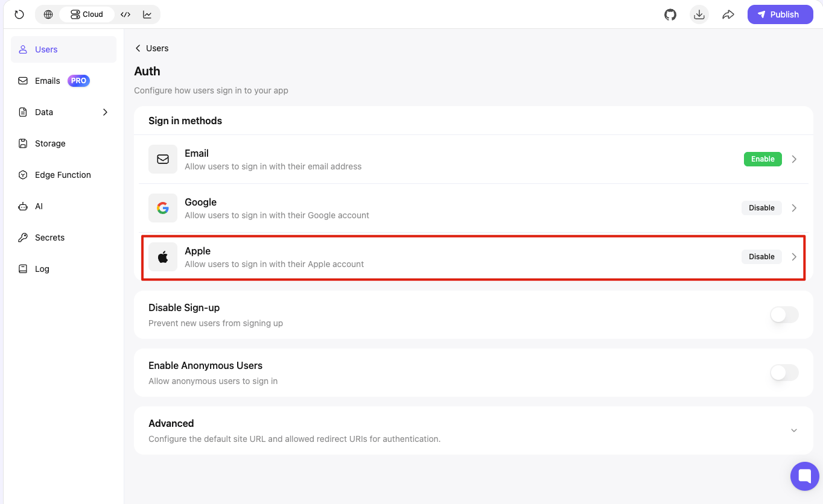Open the analytics chart icon
Viewport: 823px width, 504px height.
(x=147, y=14)
